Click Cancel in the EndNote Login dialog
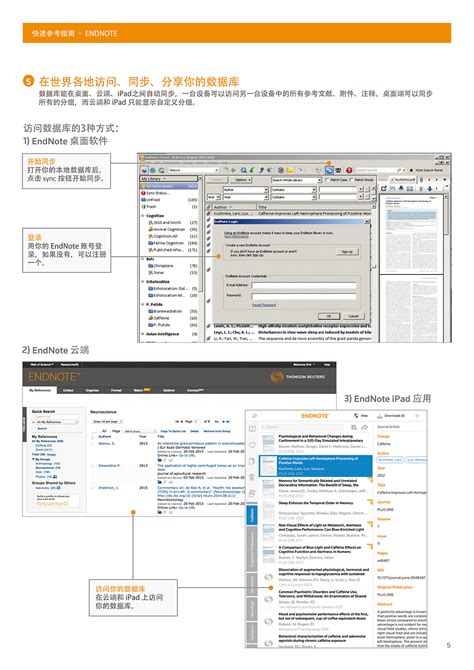 [x=353, y=316]
